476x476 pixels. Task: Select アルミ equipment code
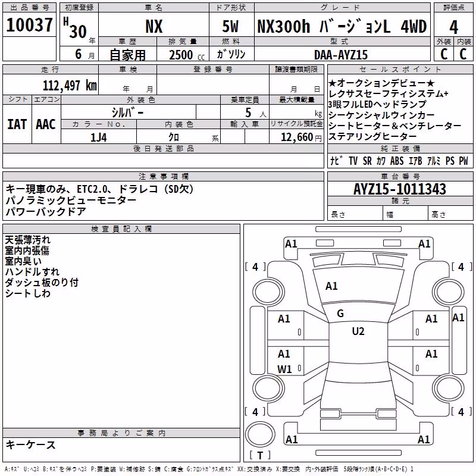click(x=434, y=161)
